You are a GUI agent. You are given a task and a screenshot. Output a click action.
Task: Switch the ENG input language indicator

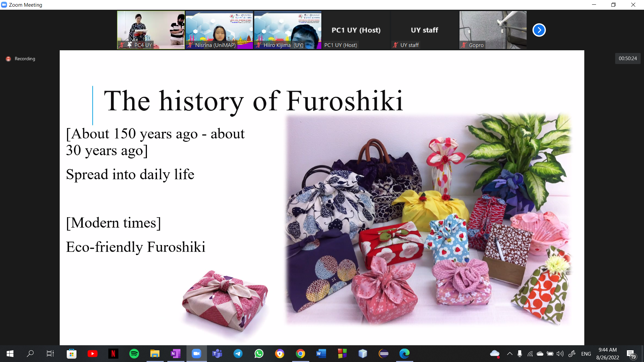586,354
